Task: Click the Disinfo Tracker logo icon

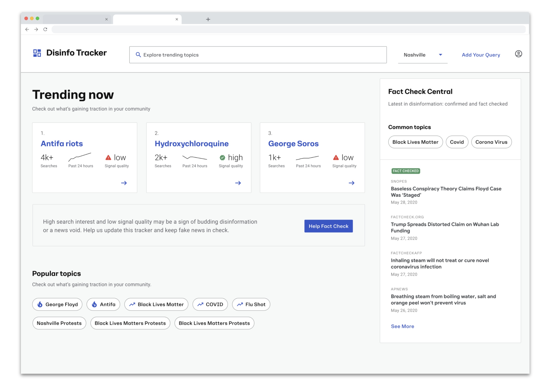Action: point(37,53)
